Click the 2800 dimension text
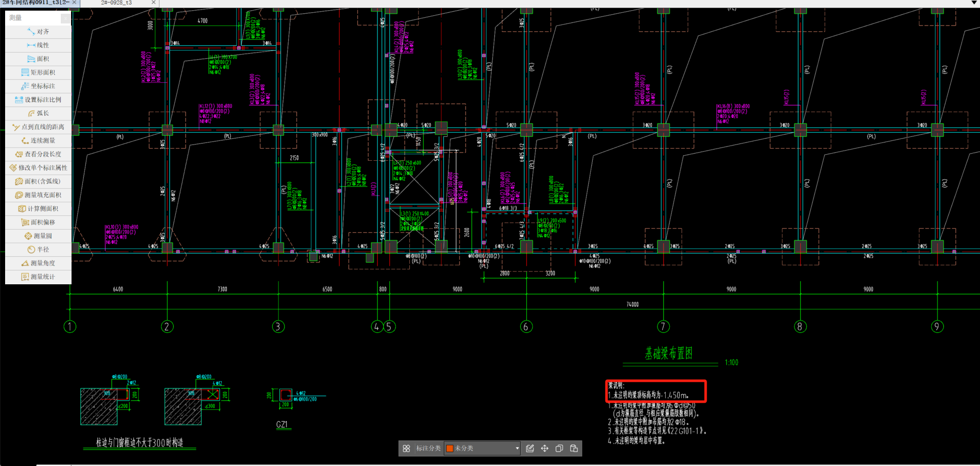Viewport: 980px width, 466px height. pyautogui.click(x=504, y=274)
